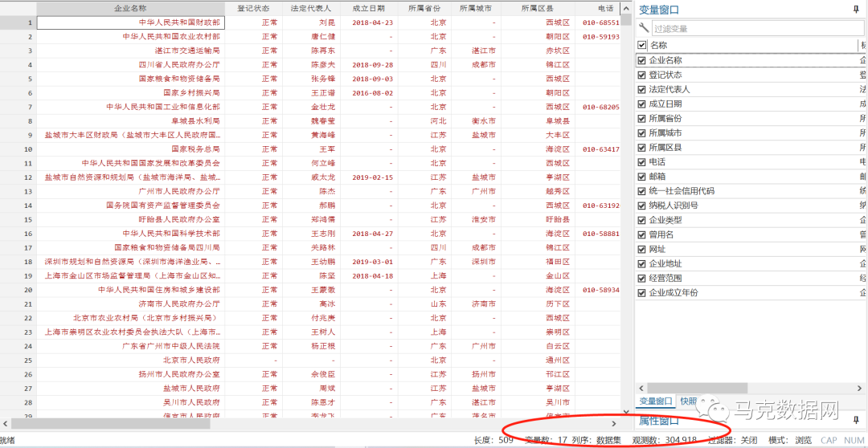Select row header number 10
This screenshot has height=448, width=868.
pos(18,149)
